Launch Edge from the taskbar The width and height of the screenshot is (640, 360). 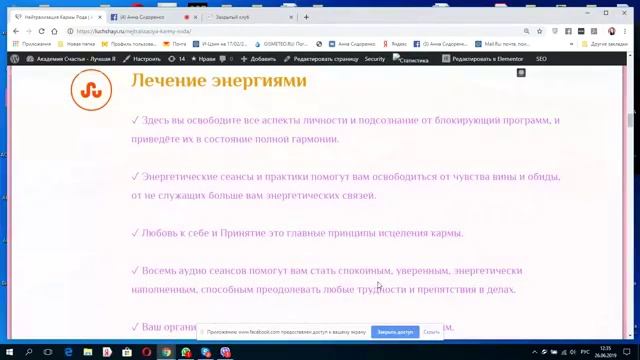[68, 352]
